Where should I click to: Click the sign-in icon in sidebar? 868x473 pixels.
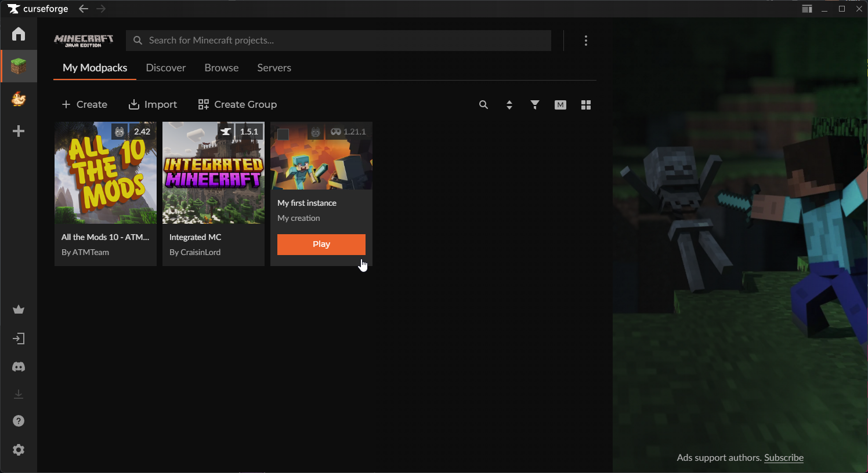(19, 339)
